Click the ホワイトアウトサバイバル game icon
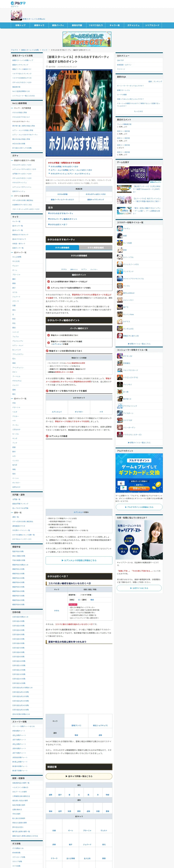 tap(120, 279)
